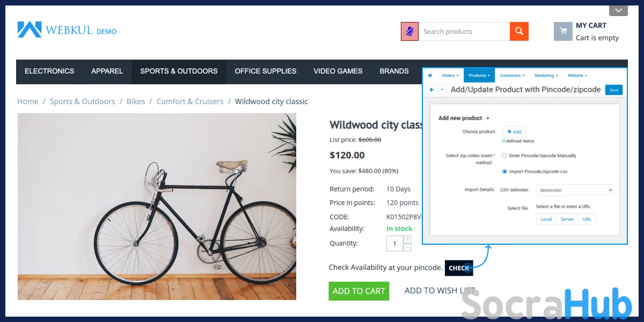The height and width of the screenshot is (322, 644).
Task: Open the Sports & Outdoors menu
Action: tap(179, 71)
